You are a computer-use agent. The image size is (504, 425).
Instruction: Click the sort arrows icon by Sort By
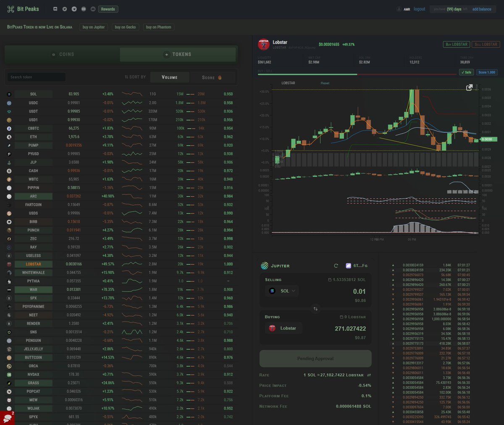tap(126, 77)
